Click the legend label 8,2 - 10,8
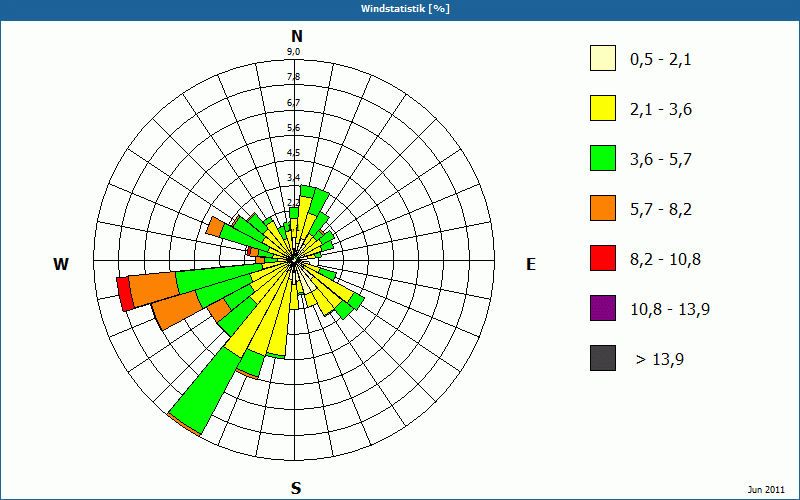 click(665, 260)
